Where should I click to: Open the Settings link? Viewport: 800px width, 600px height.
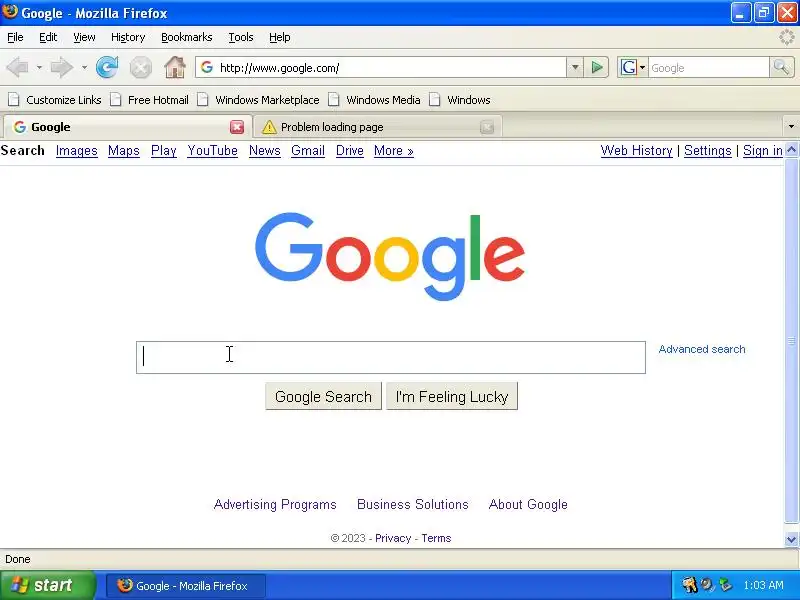[708, 151]
